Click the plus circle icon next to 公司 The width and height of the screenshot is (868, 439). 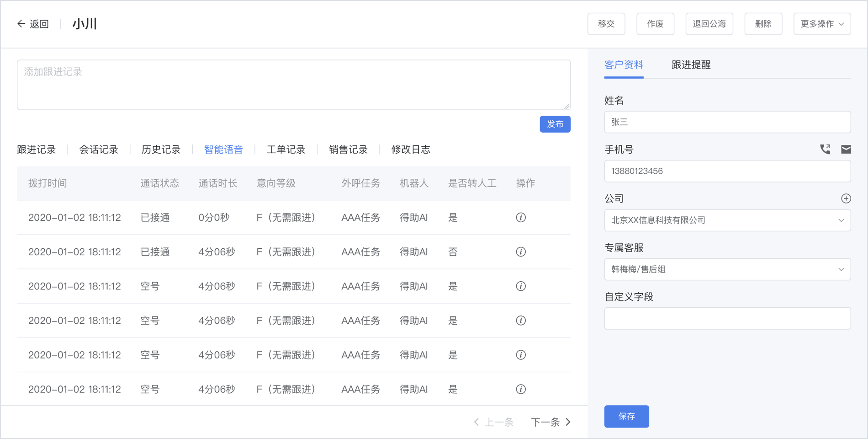pos(846,198)
